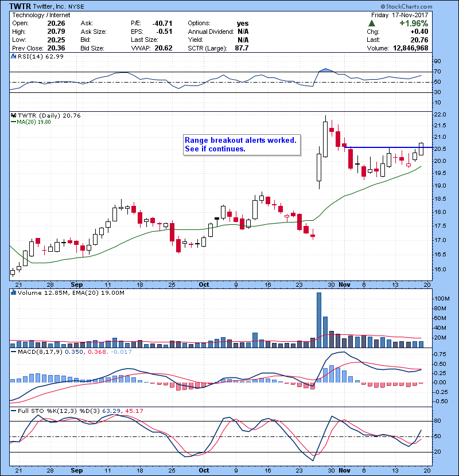Click the MACD(8,17,9) legend label
Viewport: 459px width, 476px height.
[x=40, y=352]
